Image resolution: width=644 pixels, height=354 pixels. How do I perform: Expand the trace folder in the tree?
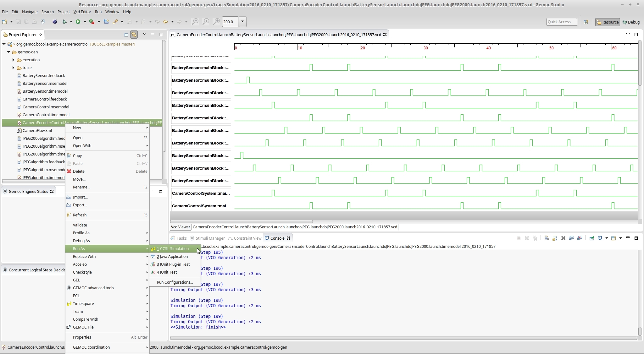coord(13,68)
